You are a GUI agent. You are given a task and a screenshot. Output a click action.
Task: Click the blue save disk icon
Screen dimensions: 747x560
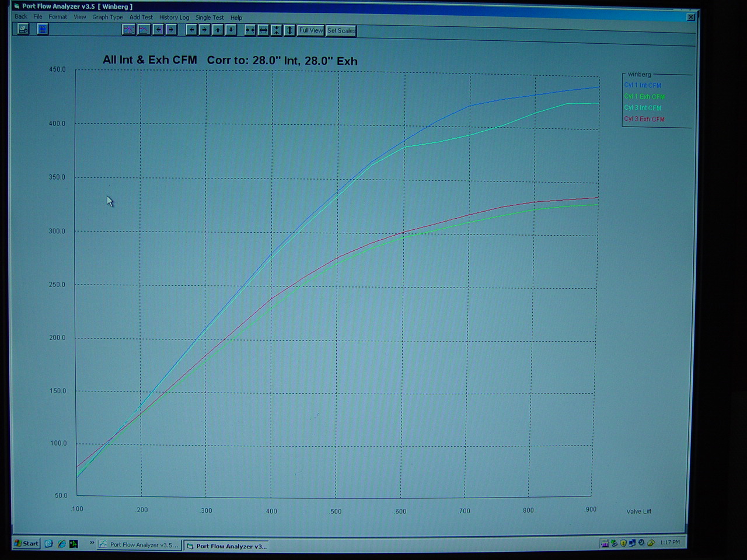(43, 29)
